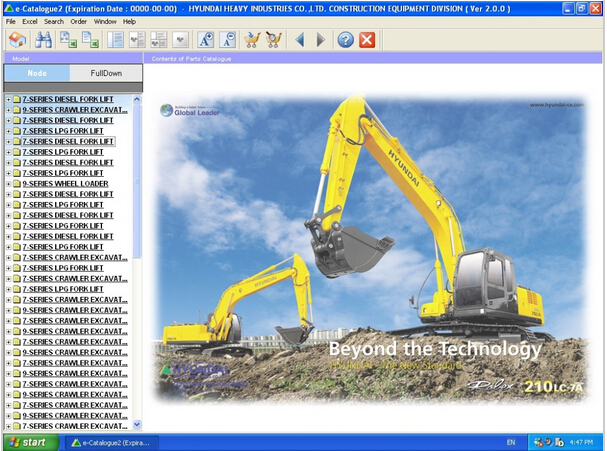
Task: Select the split drawing and list layout icon
Action: pyautogui.click(x=159, y=40)
